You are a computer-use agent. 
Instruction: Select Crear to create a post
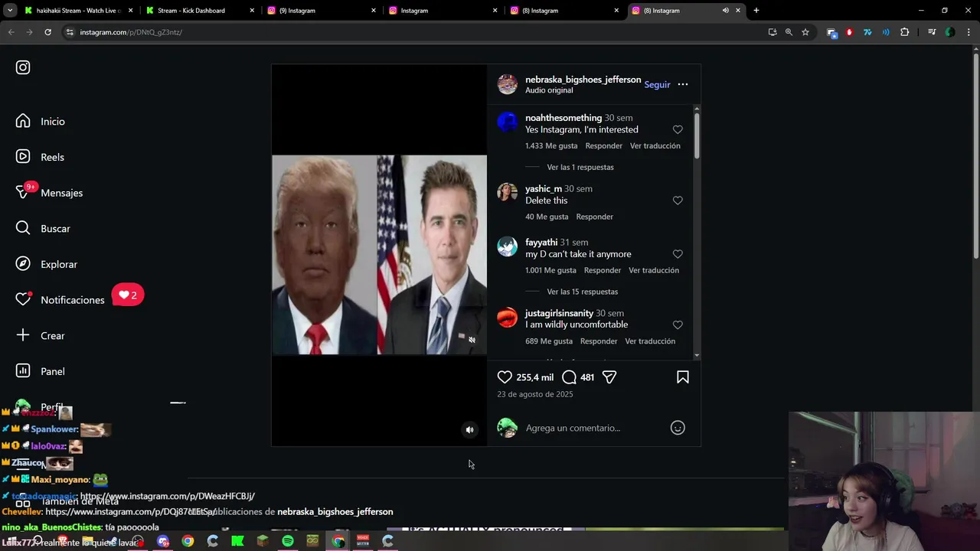tap(41, 336)
